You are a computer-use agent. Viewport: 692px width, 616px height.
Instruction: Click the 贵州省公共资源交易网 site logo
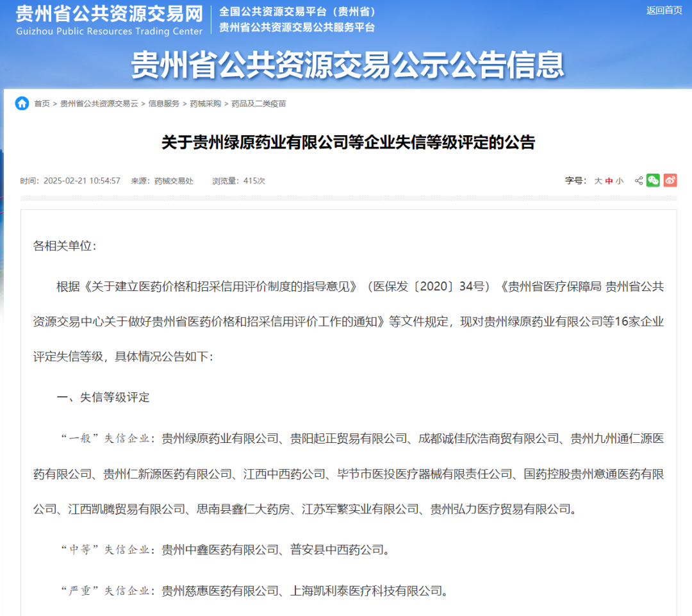coord(109,21)
